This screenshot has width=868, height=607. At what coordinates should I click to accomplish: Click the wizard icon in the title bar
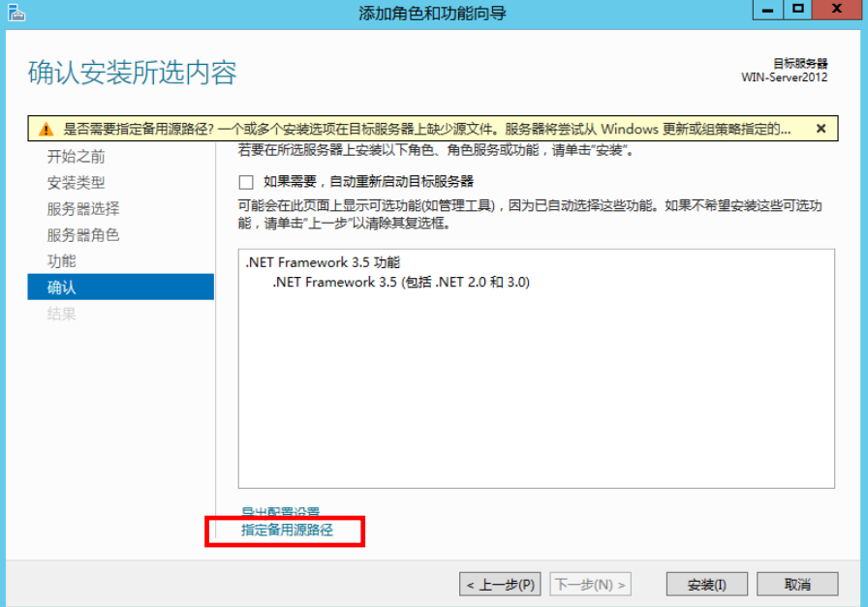pos(15,13)
